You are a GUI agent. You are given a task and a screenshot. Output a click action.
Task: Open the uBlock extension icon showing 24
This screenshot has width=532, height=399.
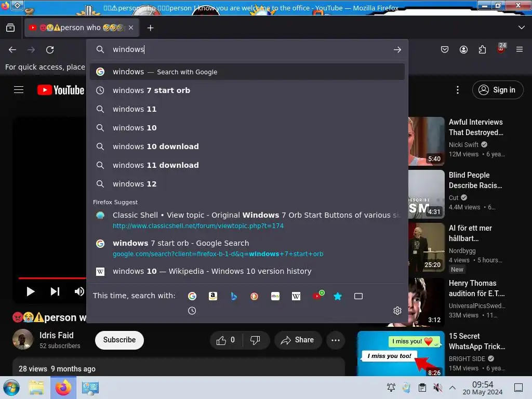(x=501, y=48)
